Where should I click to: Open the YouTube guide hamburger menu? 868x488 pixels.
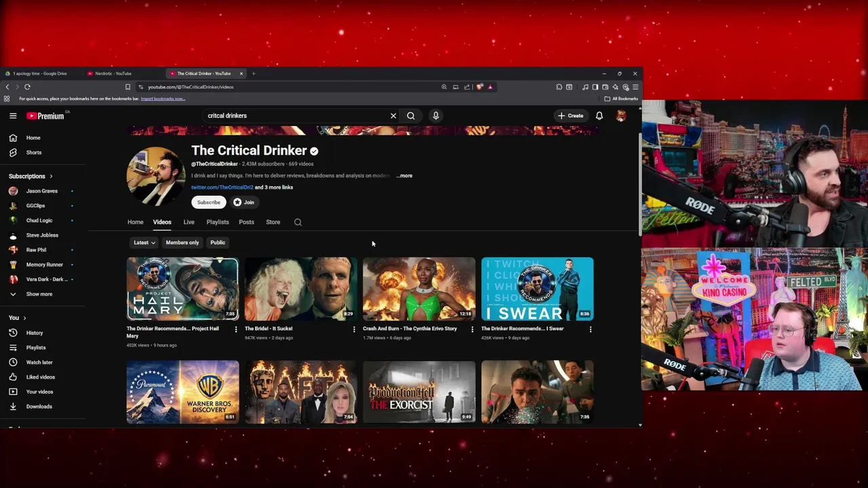(13, 116)
